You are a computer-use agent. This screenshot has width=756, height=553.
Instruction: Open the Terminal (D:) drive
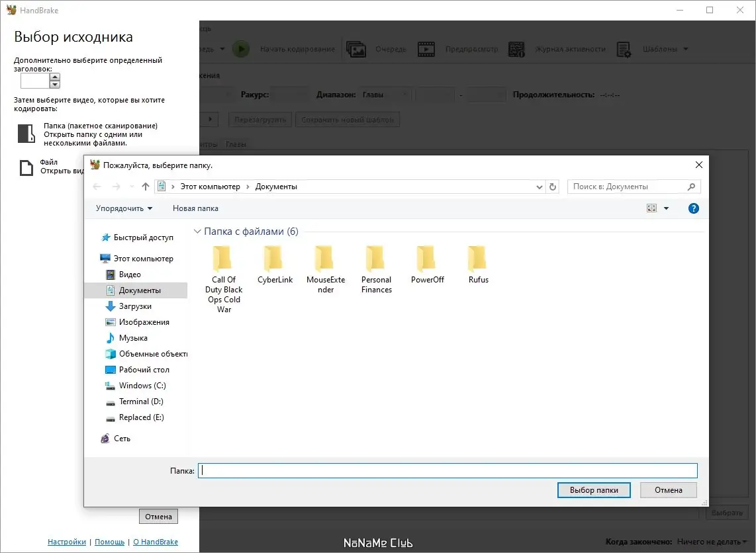134,402
